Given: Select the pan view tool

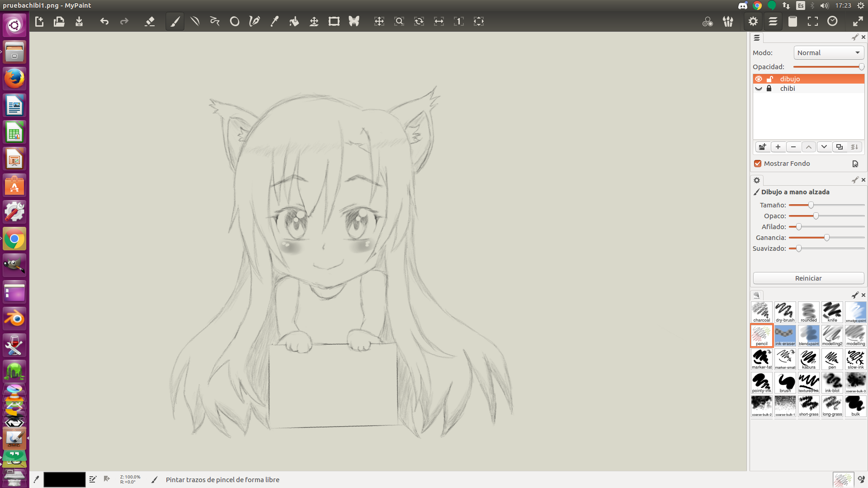Looking at the screenshot, I should coord(379,21).
